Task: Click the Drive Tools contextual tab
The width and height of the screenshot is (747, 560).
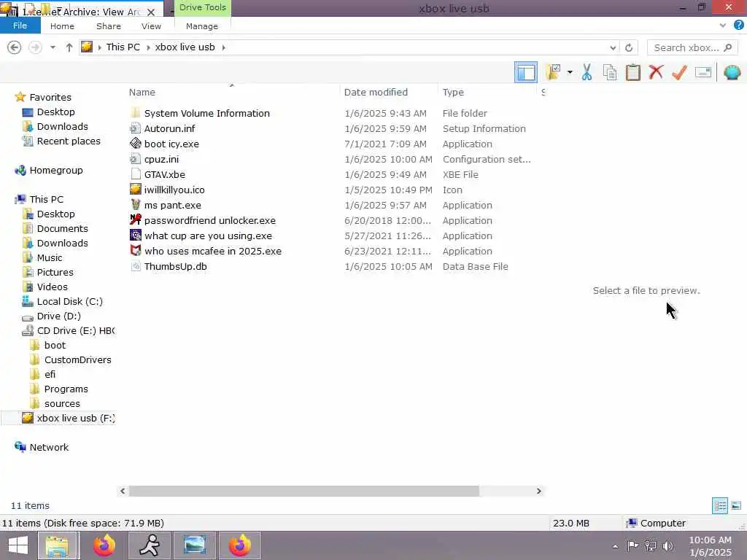Action: (x=203, y=7)
